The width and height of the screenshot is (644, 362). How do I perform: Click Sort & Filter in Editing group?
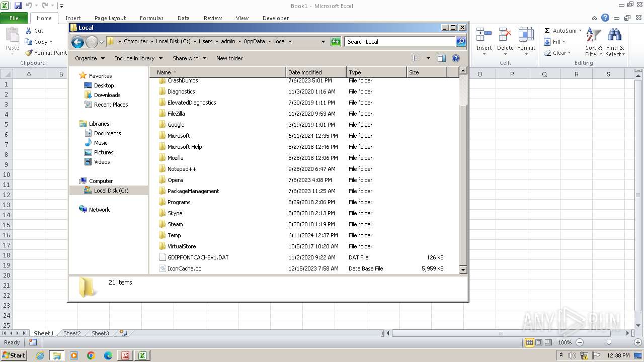tap(594, 42)
